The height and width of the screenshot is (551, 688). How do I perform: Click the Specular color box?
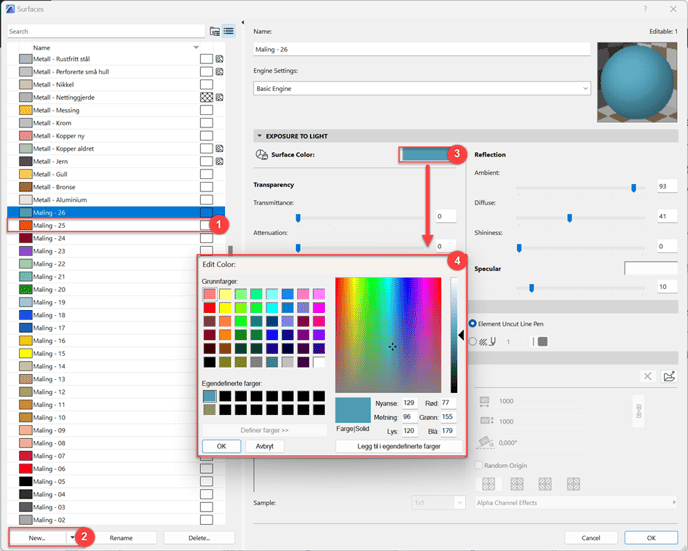point(651,268)
